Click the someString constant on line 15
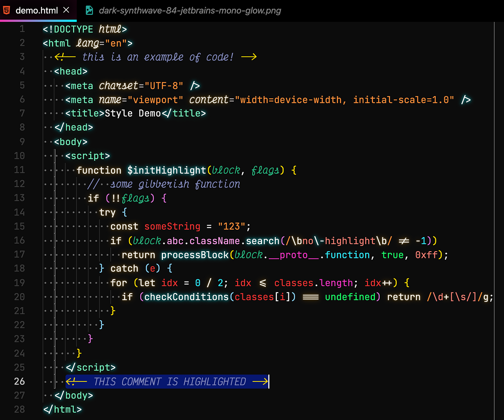This screenshot has height=420, width=504. pyautogui.click(x=172, y=226)
